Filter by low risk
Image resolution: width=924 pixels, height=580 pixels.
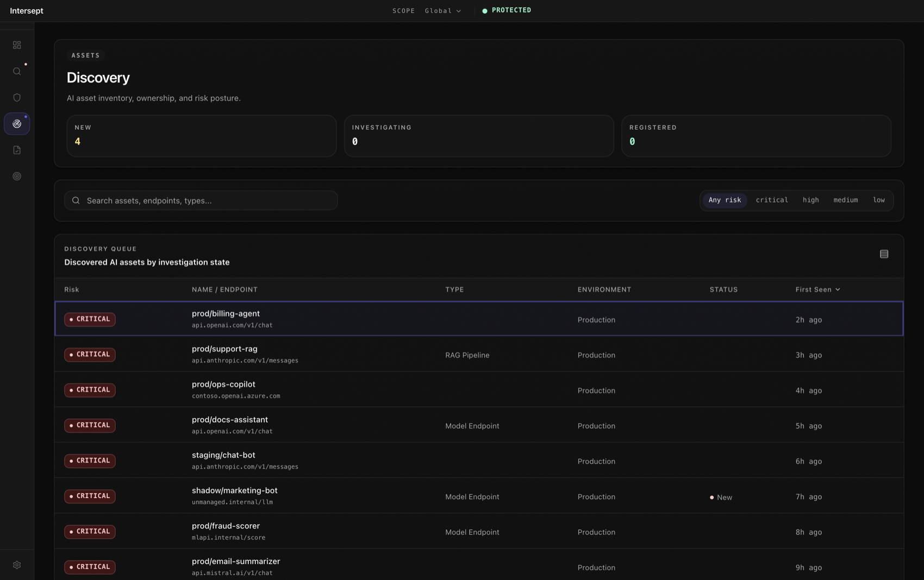[879, 200]
